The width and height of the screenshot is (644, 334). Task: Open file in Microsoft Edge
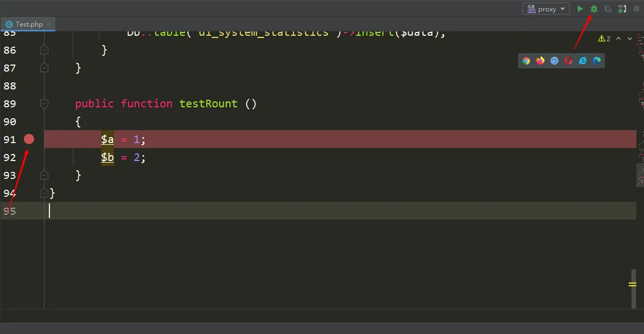(597, 61)
